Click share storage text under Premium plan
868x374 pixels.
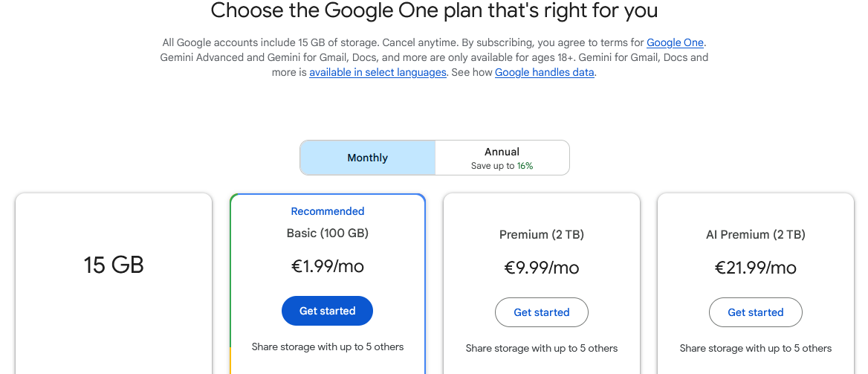point(542,348)
